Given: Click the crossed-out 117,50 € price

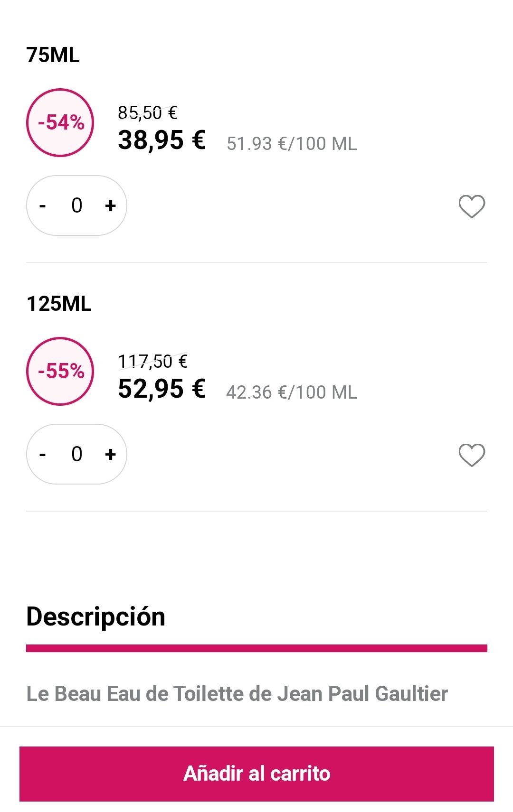Looking at the screenshot, I should click(152, 362).
